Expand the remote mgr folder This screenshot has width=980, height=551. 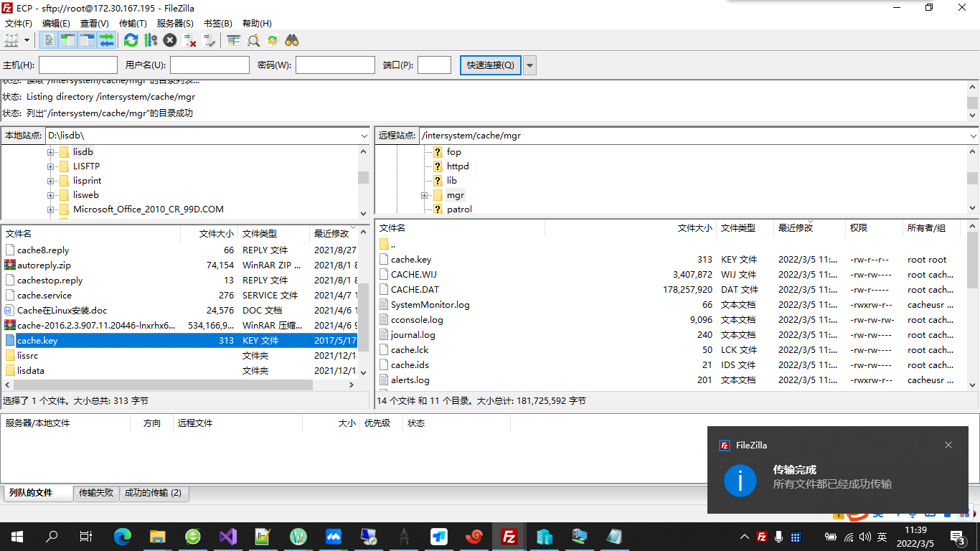[425, 195]
